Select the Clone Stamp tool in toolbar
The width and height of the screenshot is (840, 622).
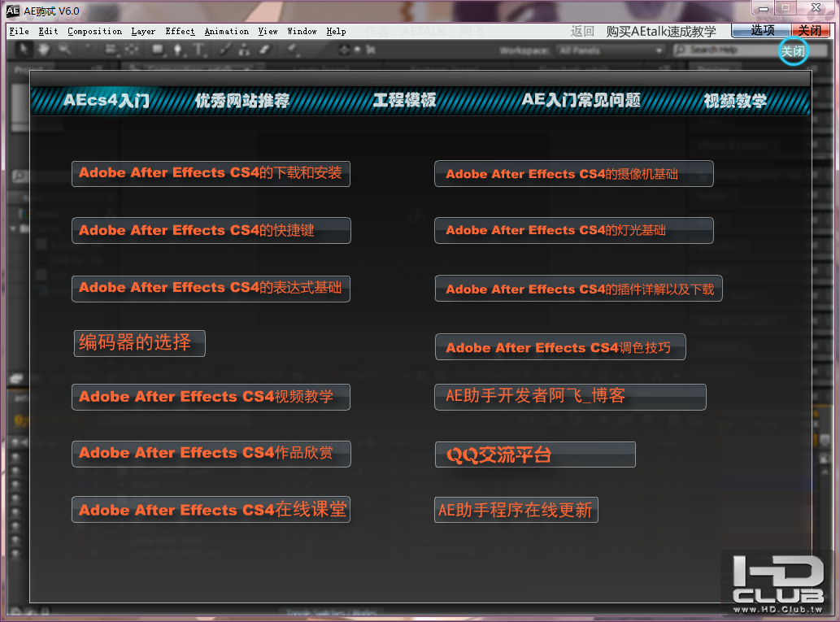[x=244, y=50]
